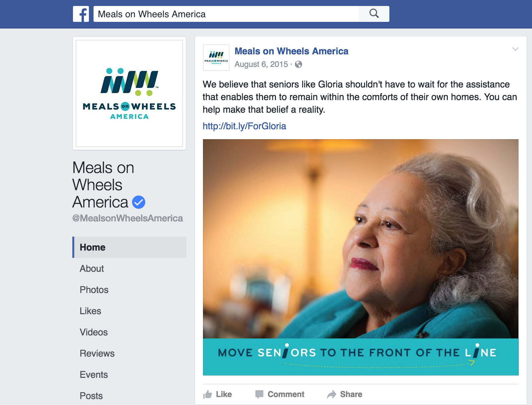Expand the post options chevron

click(515, 49)
